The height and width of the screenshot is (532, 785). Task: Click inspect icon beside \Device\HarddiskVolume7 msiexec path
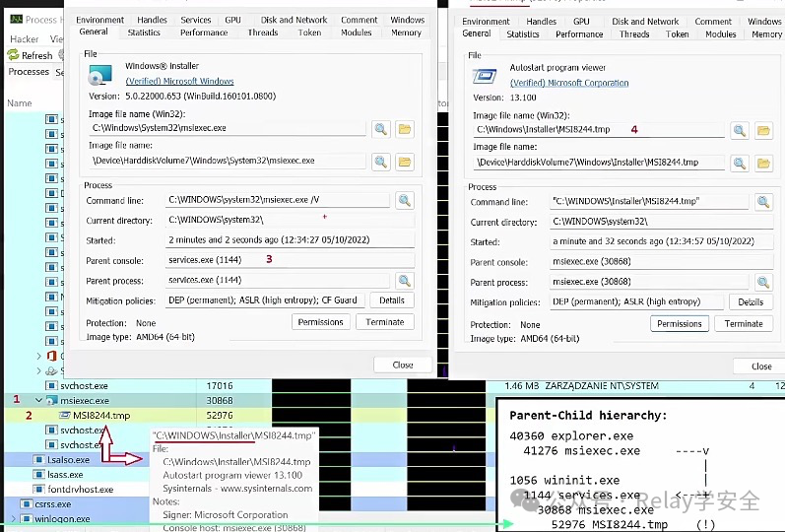click(381, 162)
